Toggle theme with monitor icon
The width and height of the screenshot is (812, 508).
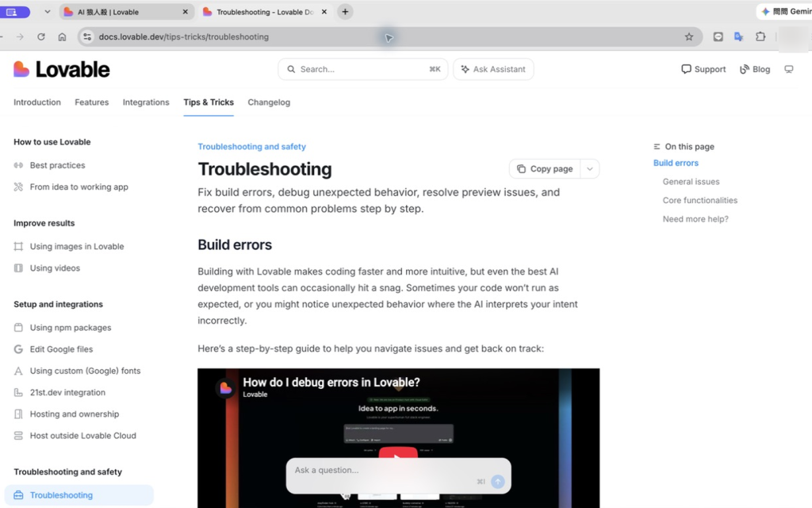(x=789, y=69)
